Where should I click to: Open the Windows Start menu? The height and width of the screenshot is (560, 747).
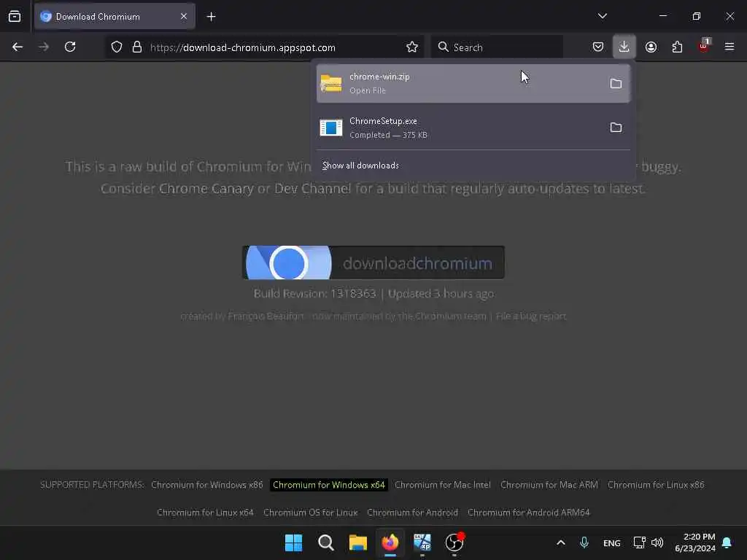[x=293, y=542]
